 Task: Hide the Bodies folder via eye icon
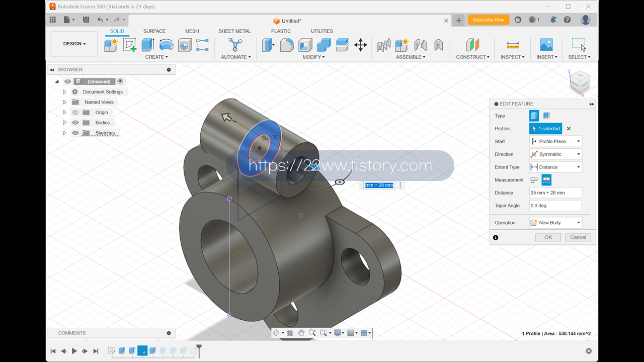point(75,123)
